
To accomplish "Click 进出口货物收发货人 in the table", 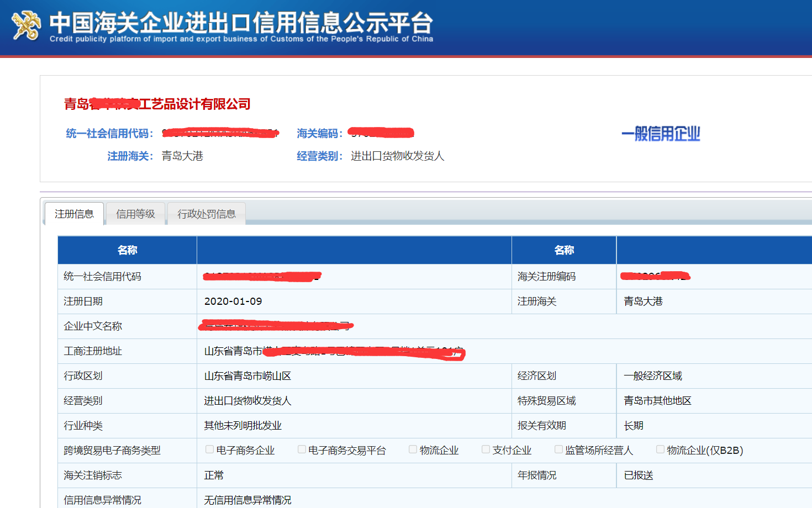I will 247,401.
